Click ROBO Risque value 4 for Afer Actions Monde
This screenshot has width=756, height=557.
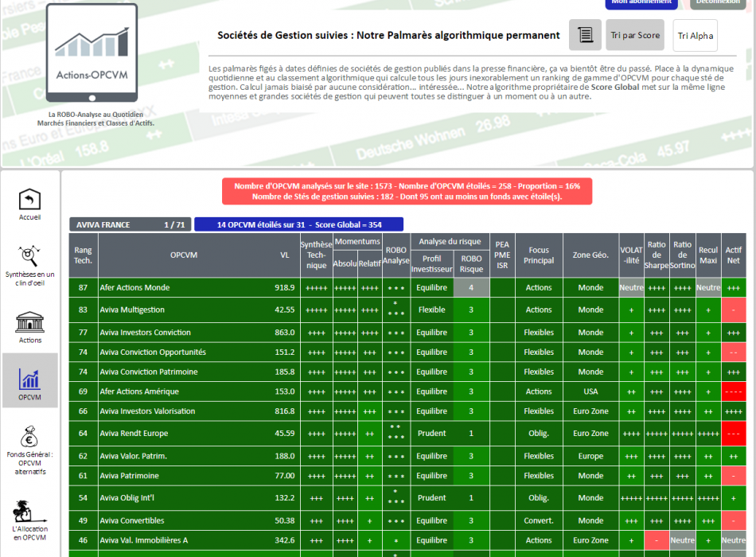[x=471, y=287]
